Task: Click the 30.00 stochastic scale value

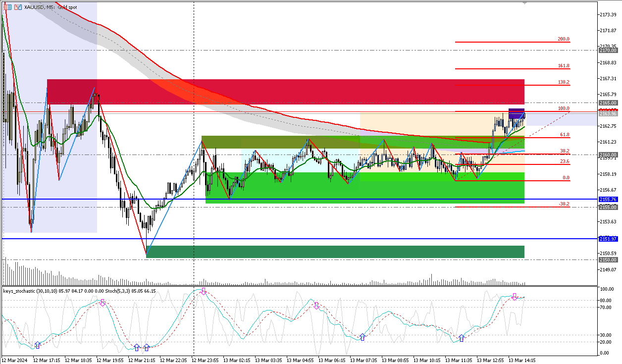Action: click(x=605, y=335)
